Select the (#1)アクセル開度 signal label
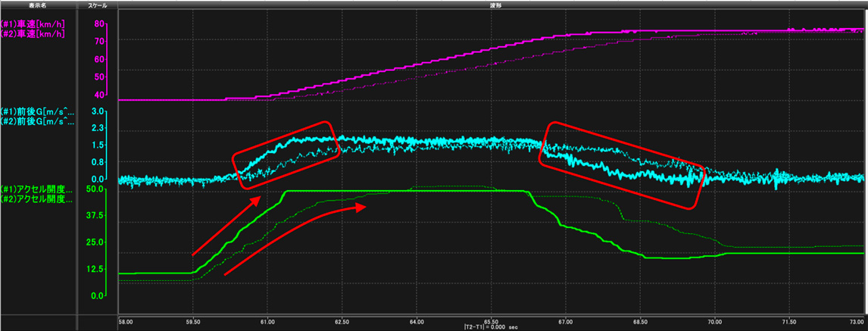The height and width of the screenshot is (331, 868). [x=38, y=189]
